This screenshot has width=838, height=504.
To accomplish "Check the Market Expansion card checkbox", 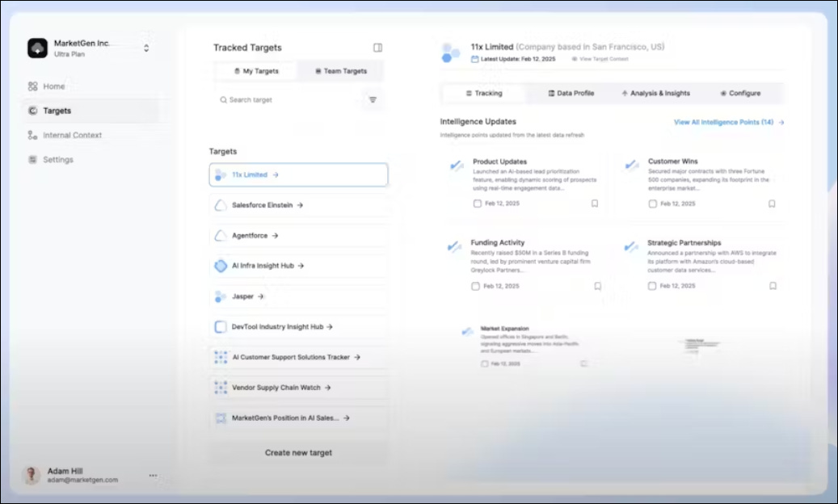I will tap(484, 363).
